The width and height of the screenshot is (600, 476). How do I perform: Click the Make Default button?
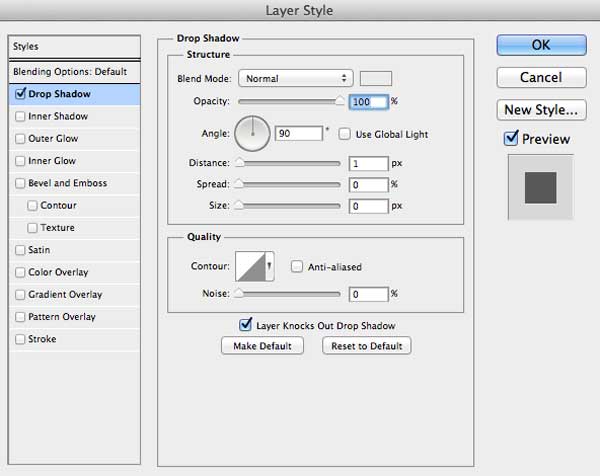262,346
